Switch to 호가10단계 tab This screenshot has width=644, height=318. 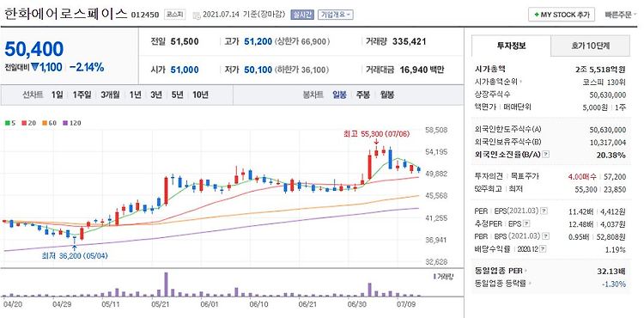[x=590, y=46]
